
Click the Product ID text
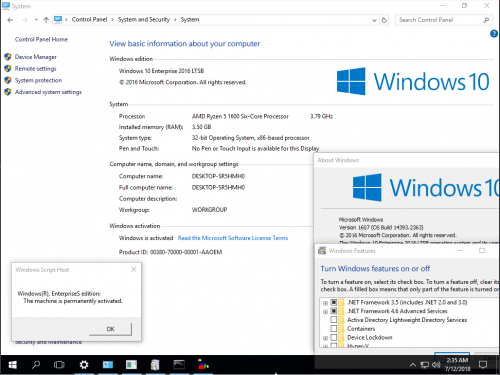click(170, 252)
